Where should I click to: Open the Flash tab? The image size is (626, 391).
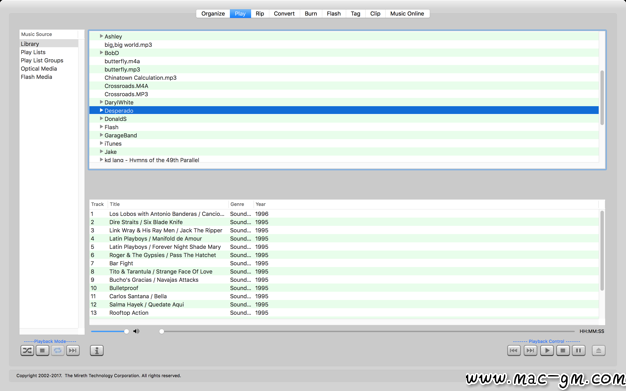click(334, 14)
